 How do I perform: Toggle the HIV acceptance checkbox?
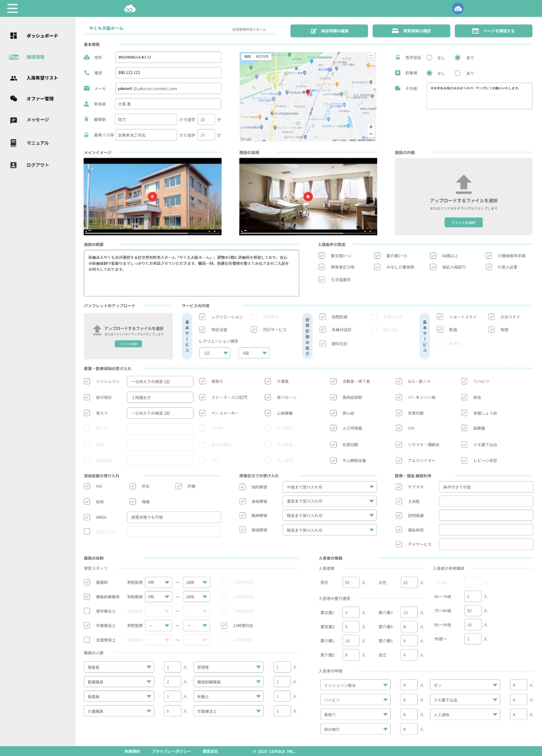pos(87,486)
